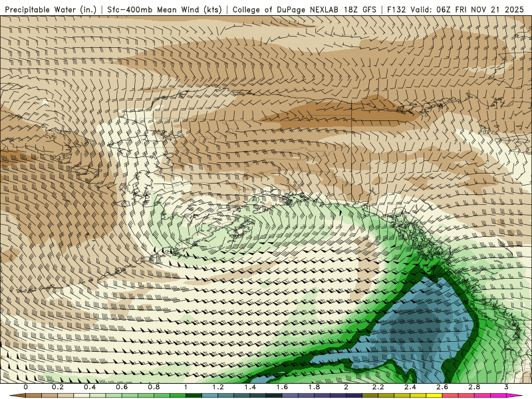Click the '2.2' label on the color scale
Image resolution: width=532 pixels, height=399 pixels.
[378, 387]
